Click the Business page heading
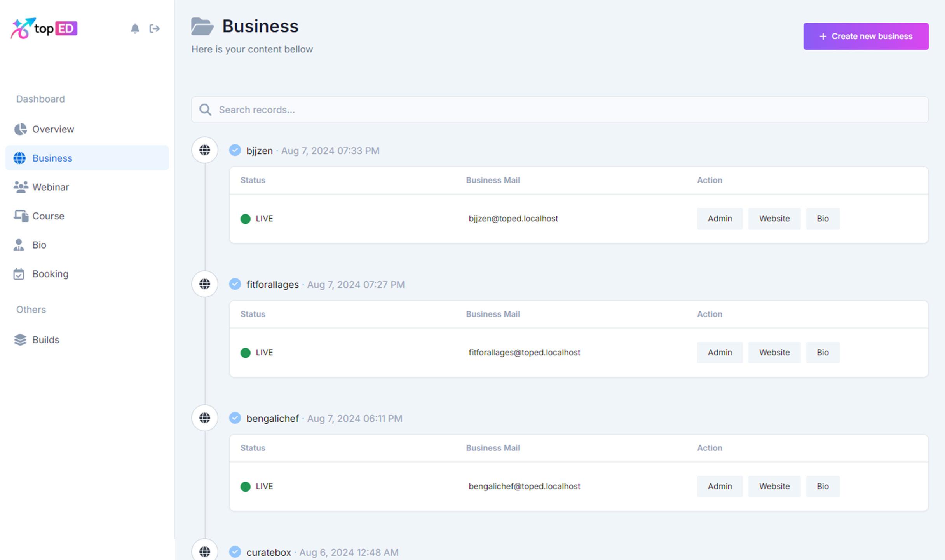945x560 pixels. pyautogui.click(x=260, y=26)
